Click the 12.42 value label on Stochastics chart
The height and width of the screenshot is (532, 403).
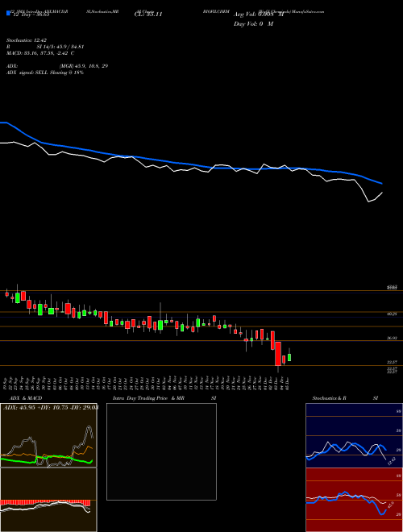click(392, 461)
